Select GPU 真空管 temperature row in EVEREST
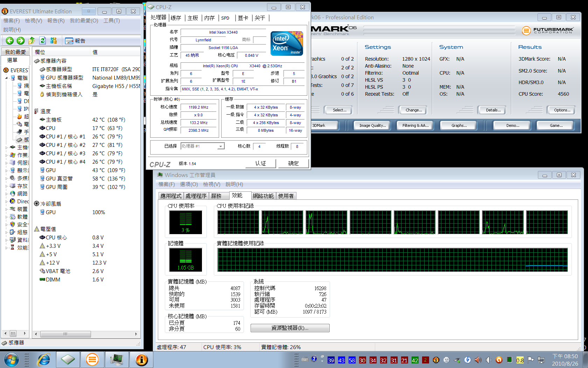 click(x=86, y=179)
